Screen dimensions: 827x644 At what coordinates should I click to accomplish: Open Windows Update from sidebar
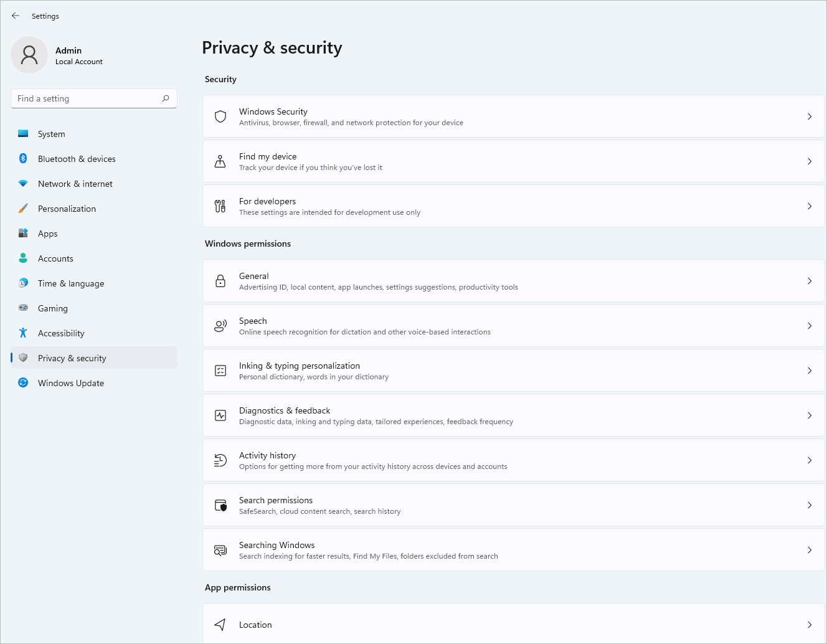[94, 383]
